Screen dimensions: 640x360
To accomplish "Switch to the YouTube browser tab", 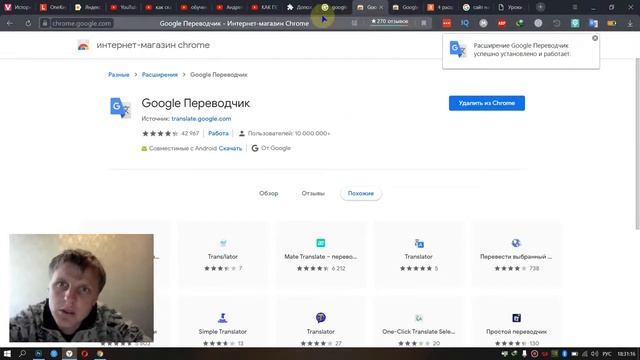I will pyautogui.click(x=123, y=7).
